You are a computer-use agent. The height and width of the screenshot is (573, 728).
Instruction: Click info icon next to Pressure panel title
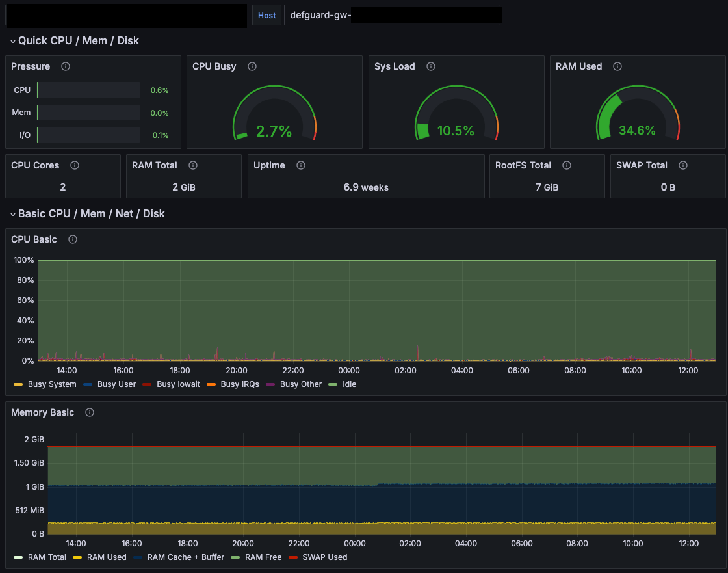(x=65, y=66)
